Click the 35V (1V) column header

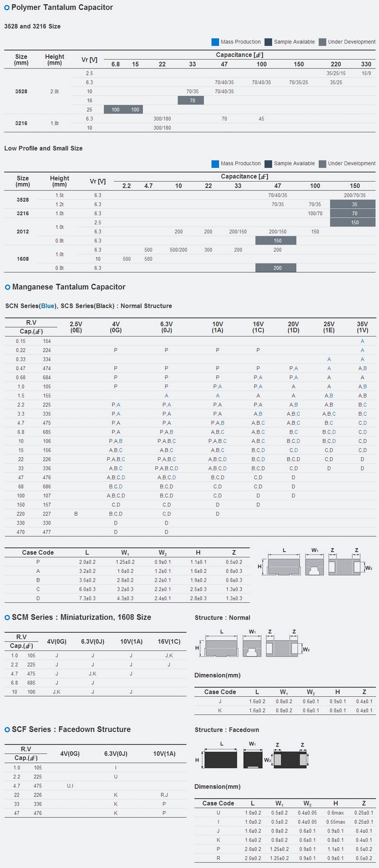[x=362, y=327]
